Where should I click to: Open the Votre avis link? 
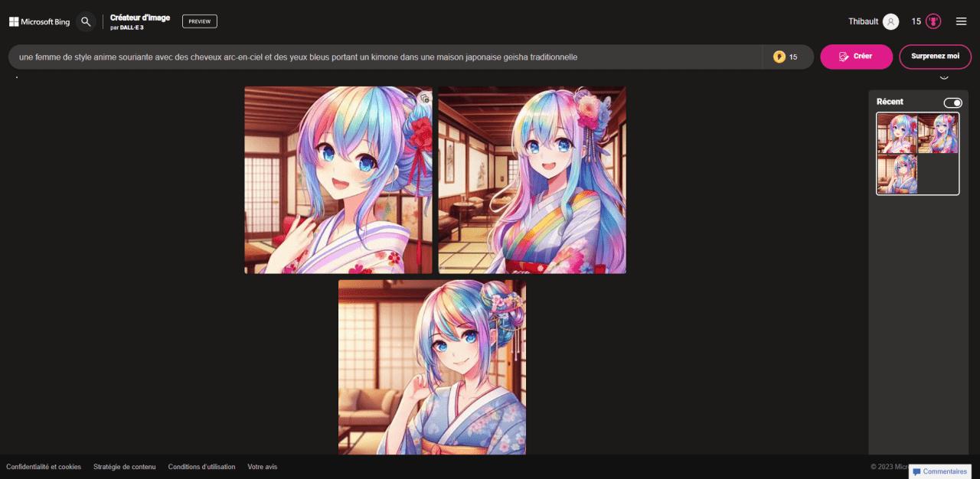click(263, 466)
